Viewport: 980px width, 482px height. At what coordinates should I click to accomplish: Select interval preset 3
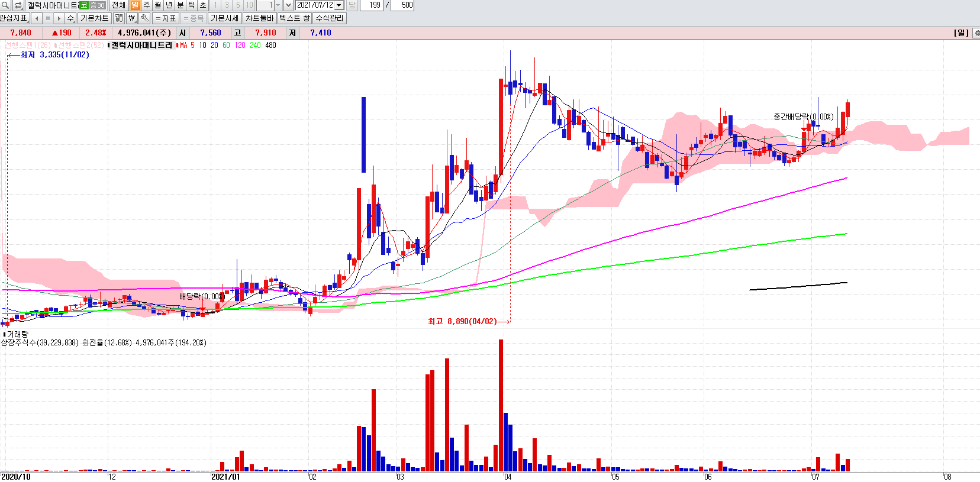[227, 5]
